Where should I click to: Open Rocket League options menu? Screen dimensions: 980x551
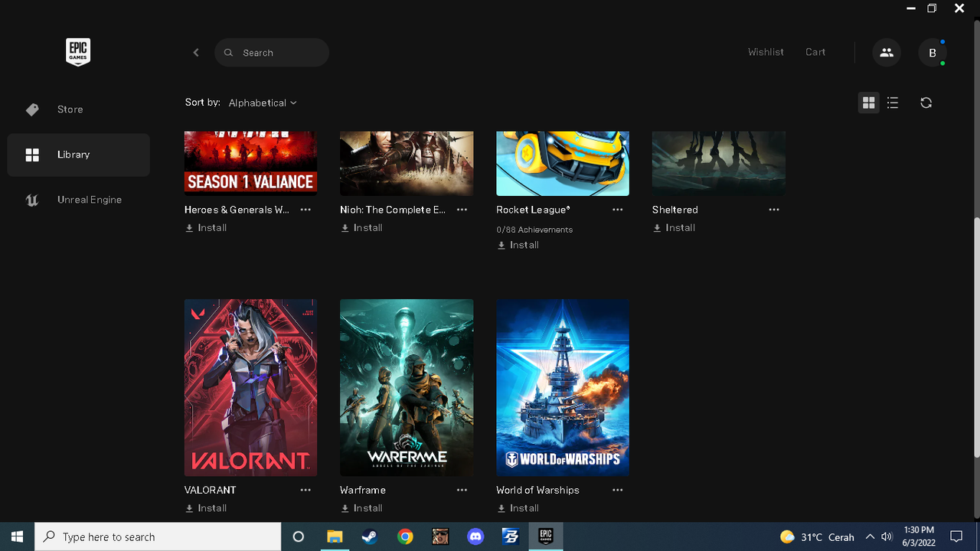click(x=618, y=210)
